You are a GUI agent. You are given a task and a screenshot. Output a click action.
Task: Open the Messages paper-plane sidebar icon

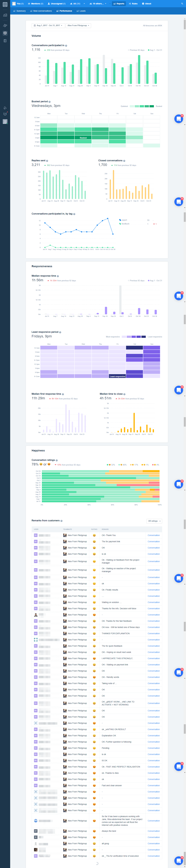pos(5,26)
